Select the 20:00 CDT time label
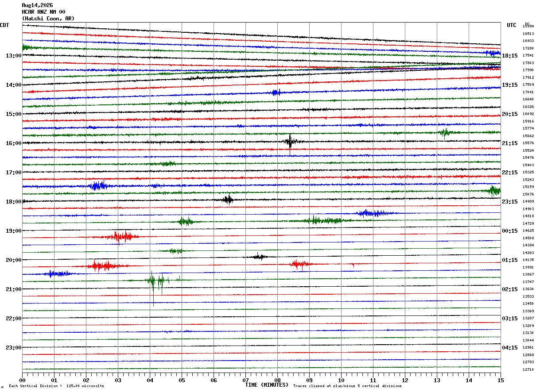Viewport: 536px width, 392px height. 14,260
